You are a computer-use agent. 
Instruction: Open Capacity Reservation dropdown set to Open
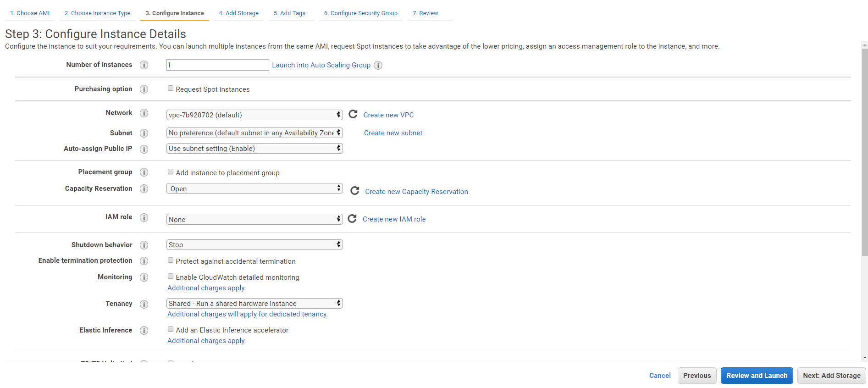click(x=254, y=188)
